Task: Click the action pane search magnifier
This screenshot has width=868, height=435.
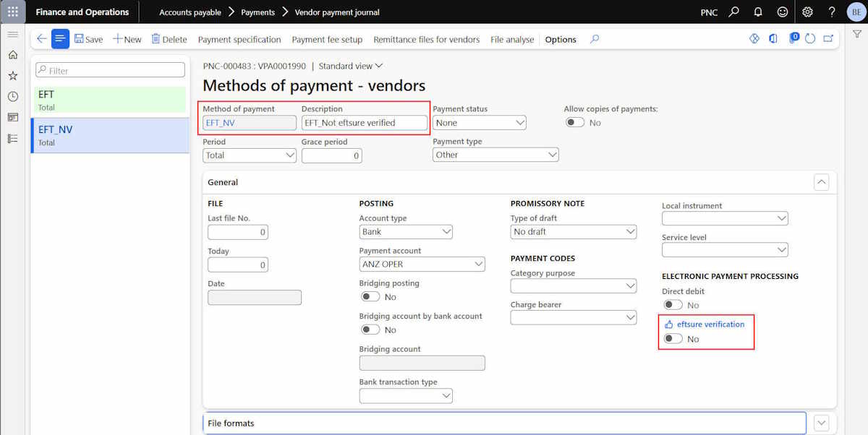Action: 595,39
